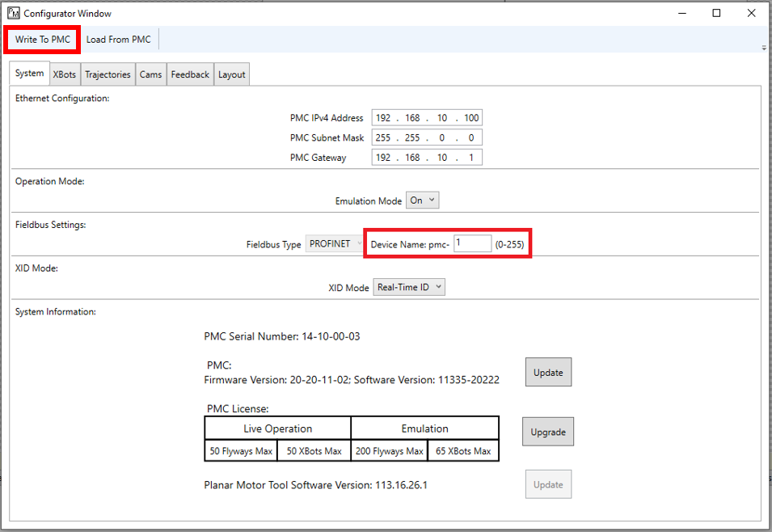
Task: Click the Configurator Window title bar icon
Action: [x=14, y=14]
